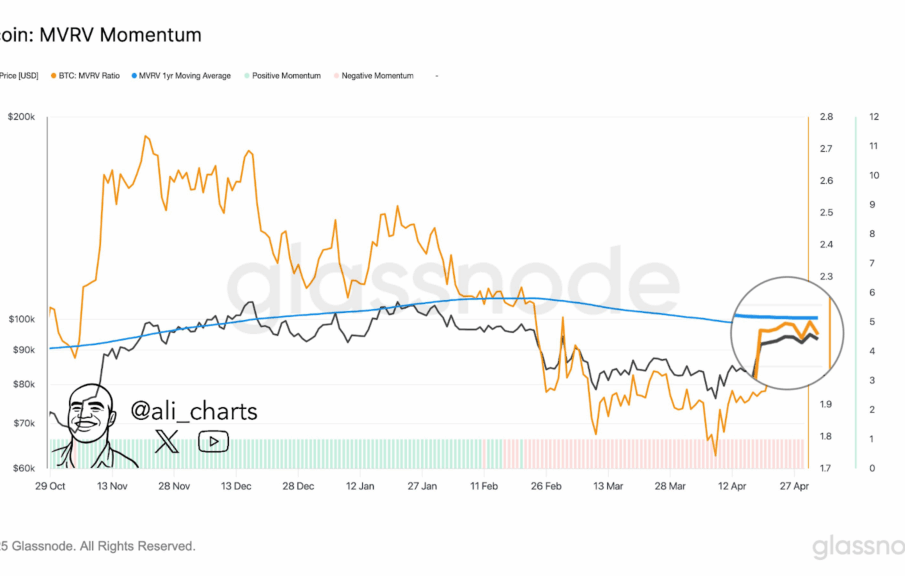Toggle the Negative Momentum legend entry
The height and width of the screenshot is (576, 905).
coord(377,76)
